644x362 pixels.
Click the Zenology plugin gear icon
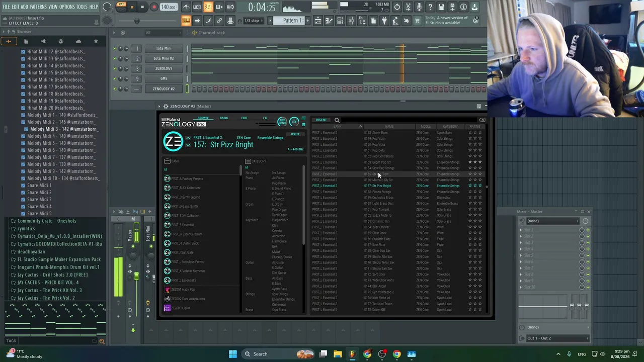pyautogui.click(x=166, y=106)
